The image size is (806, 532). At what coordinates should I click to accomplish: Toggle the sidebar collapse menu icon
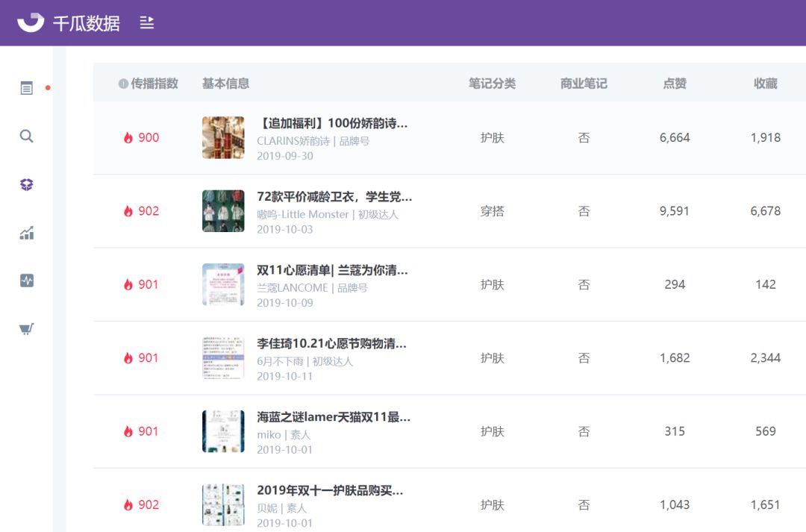point(147,22)
